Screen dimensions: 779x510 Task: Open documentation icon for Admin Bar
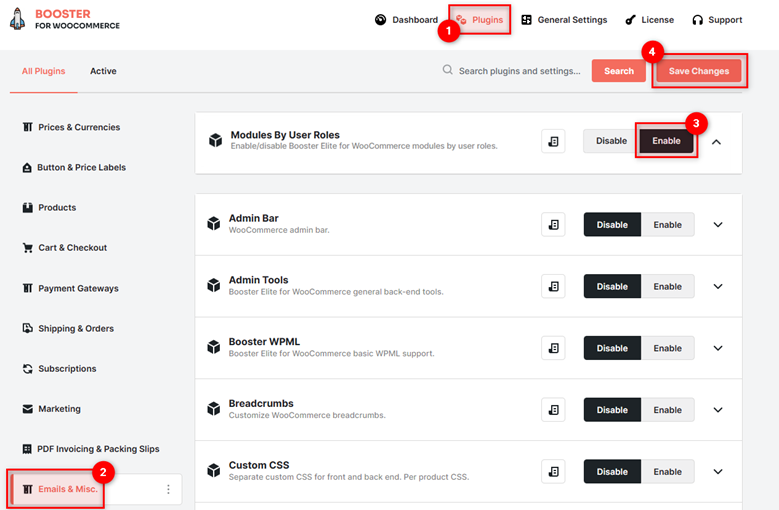(x=553, y=224)
